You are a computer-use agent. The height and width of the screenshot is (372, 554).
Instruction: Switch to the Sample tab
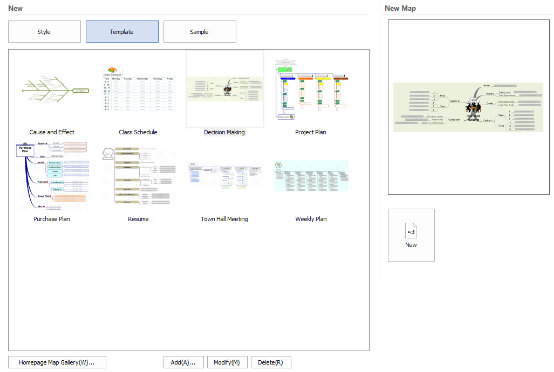pos(200,31)
